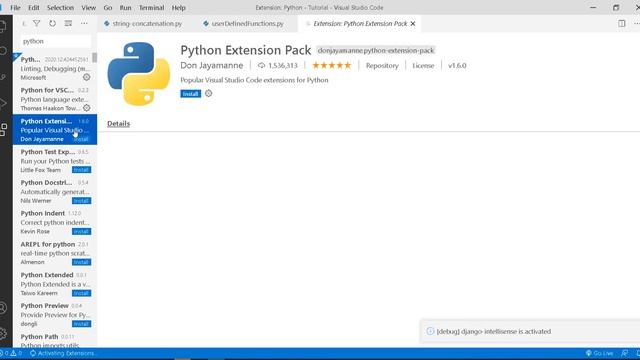Open the File menu
640x360 pixels.
click(x=16, y=8)
